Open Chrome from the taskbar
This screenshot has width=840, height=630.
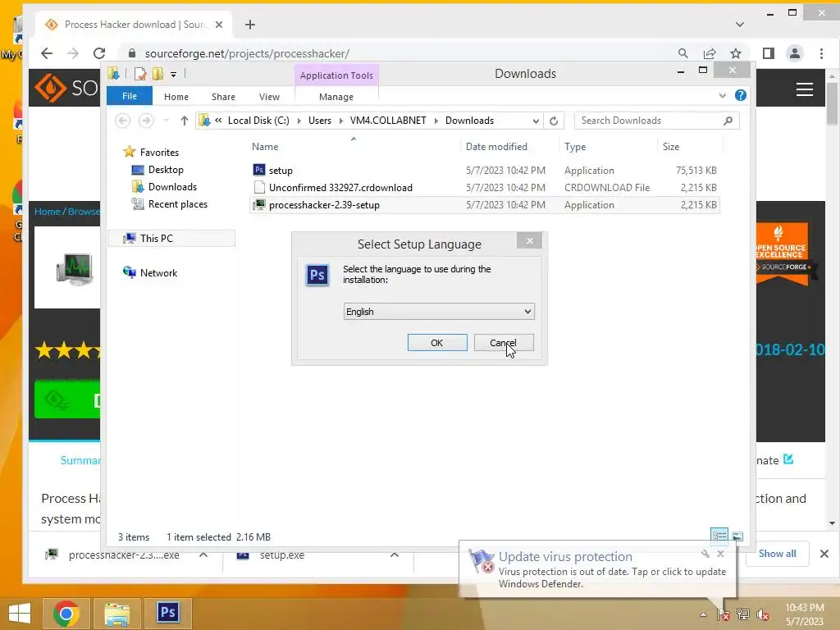pyautogui.click(x=66, y=614)
